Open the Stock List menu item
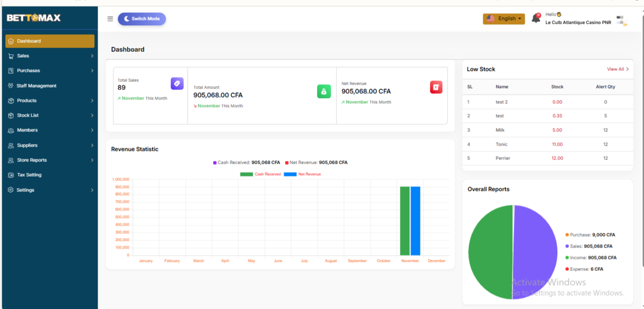The width and height of the screenshot is (644, 309). (x=28, y=115)
